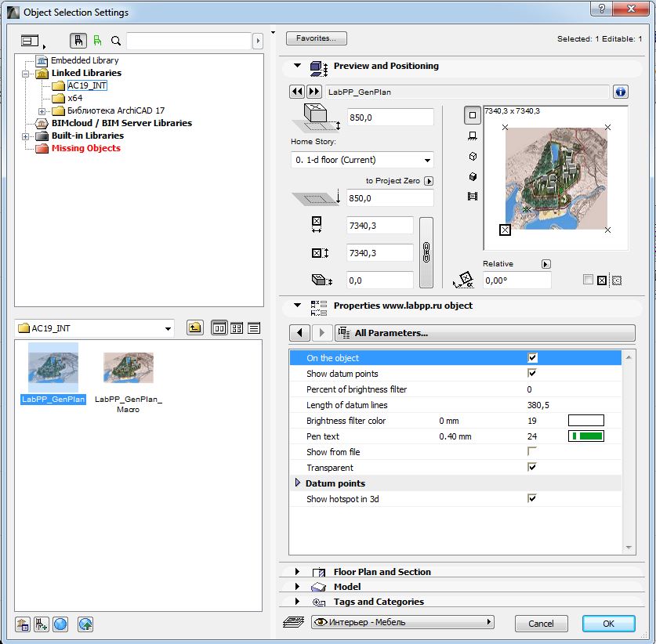
Task: Click the blue globe web objects icon
Action: pos(60,624)
